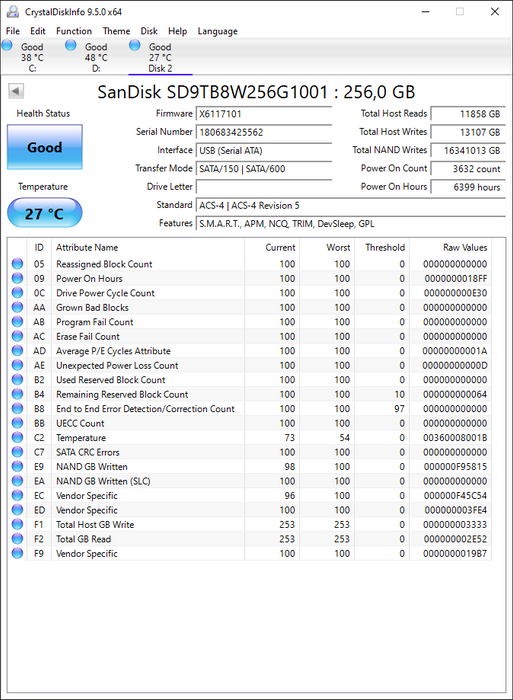Click the status icon for Total GB Read
This screenshot has width=513, height=700.
coord(17,538)
